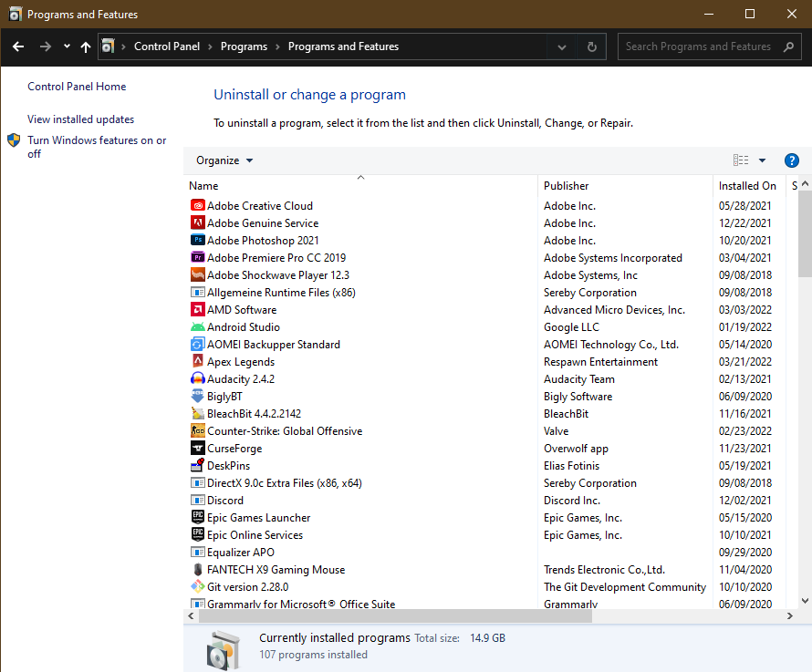Click publisher Elias Fotinis
This screenshot has height=672, width=812.
coord(571,466)
